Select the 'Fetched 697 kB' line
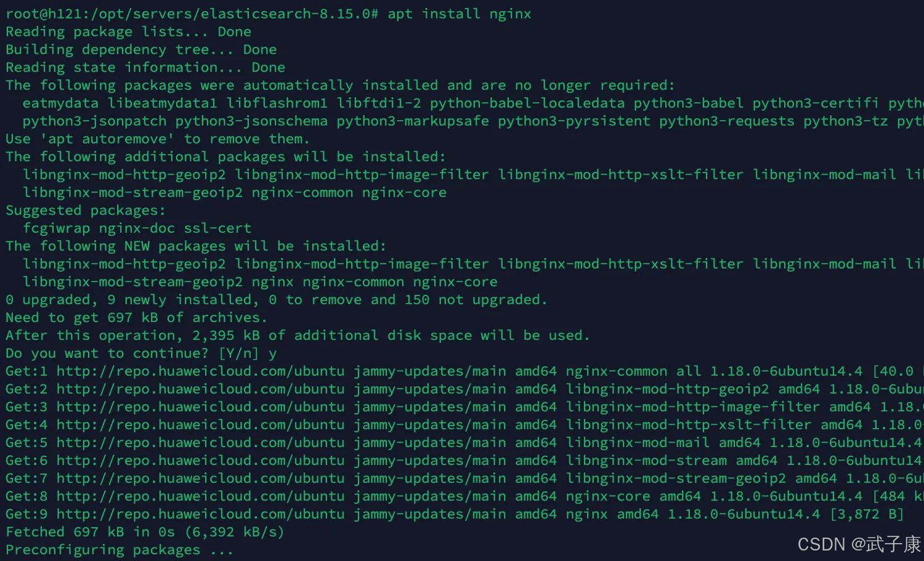 point(145,532)
